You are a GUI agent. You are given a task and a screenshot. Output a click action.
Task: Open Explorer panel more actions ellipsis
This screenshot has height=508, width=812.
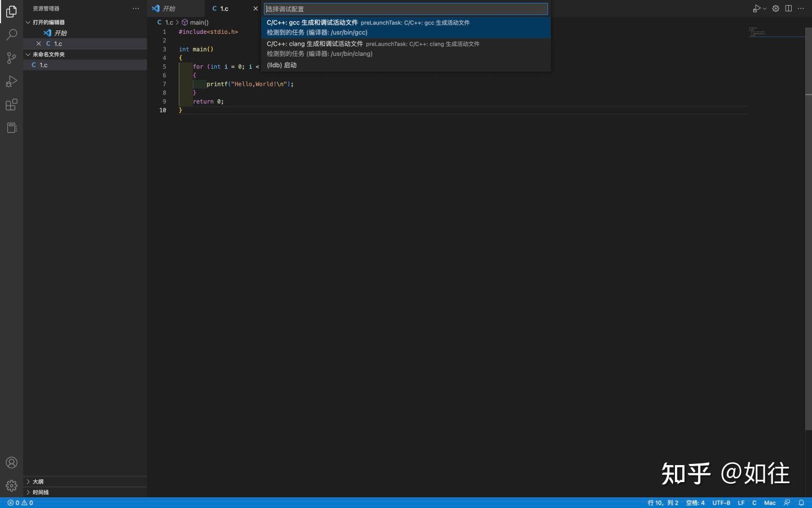[136, 8]
